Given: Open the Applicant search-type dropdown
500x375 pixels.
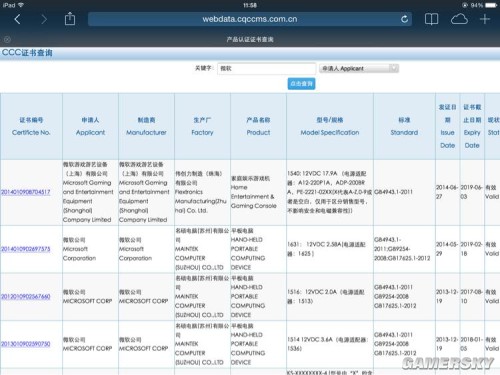Looking at the screenshot, I should (359, 68).
